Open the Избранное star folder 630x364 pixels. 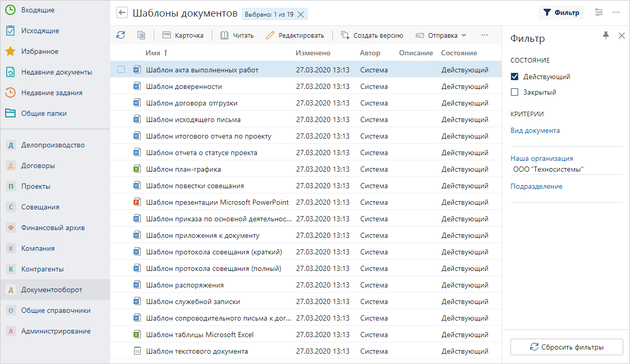[39, 51]
